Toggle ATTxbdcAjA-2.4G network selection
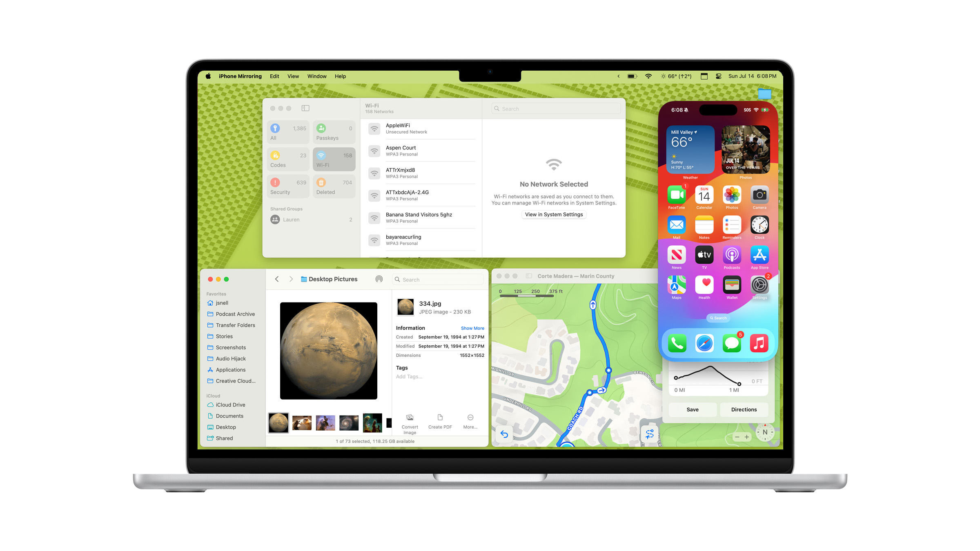 click(x=423, y=195)
